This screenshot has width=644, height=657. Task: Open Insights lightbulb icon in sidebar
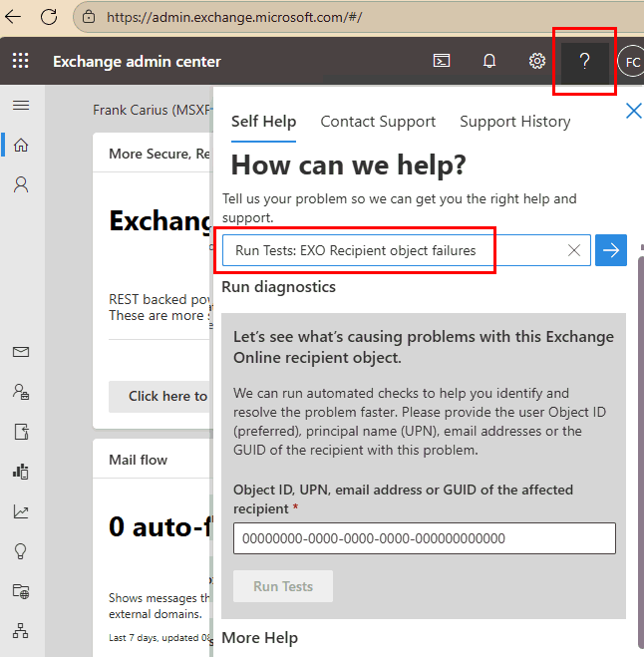pyautogui.click(x=21, y=551)
